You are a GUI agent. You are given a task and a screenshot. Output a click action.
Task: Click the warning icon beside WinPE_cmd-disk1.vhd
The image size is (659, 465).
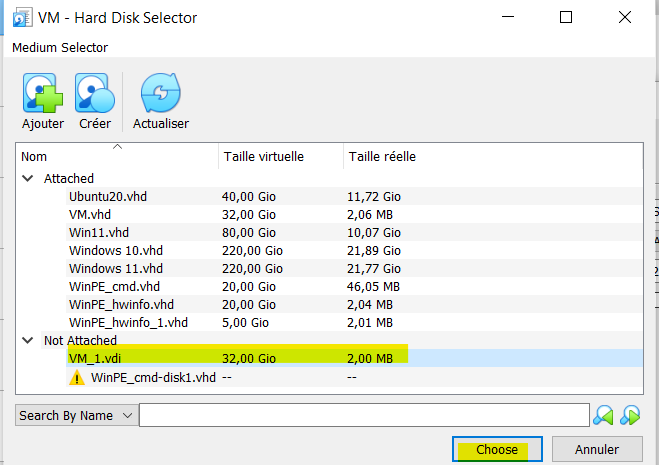tap(76, 378)
